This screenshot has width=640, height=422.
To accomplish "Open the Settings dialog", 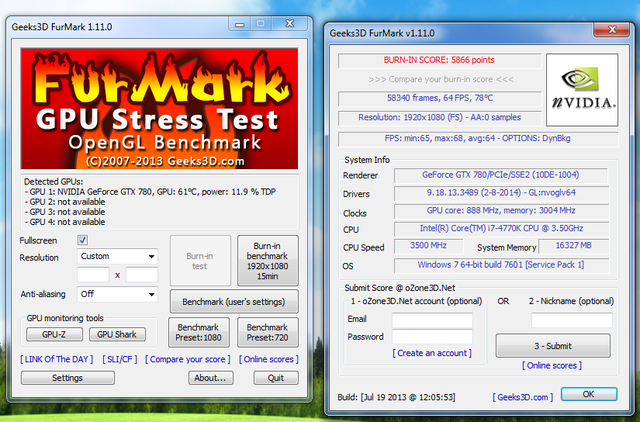I will (68, 378).
